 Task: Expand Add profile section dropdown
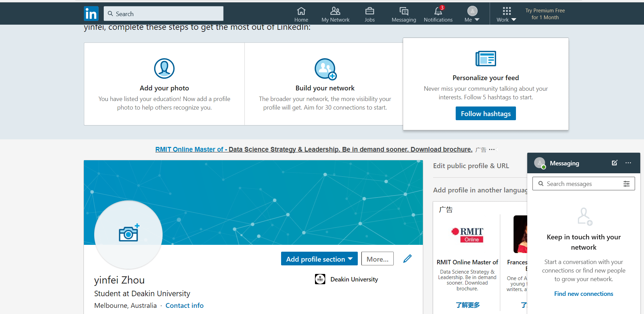click(319, 259)
